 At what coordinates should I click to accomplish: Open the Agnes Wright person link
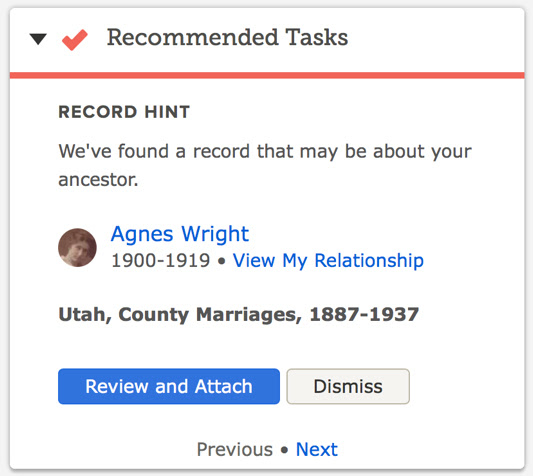180,234
